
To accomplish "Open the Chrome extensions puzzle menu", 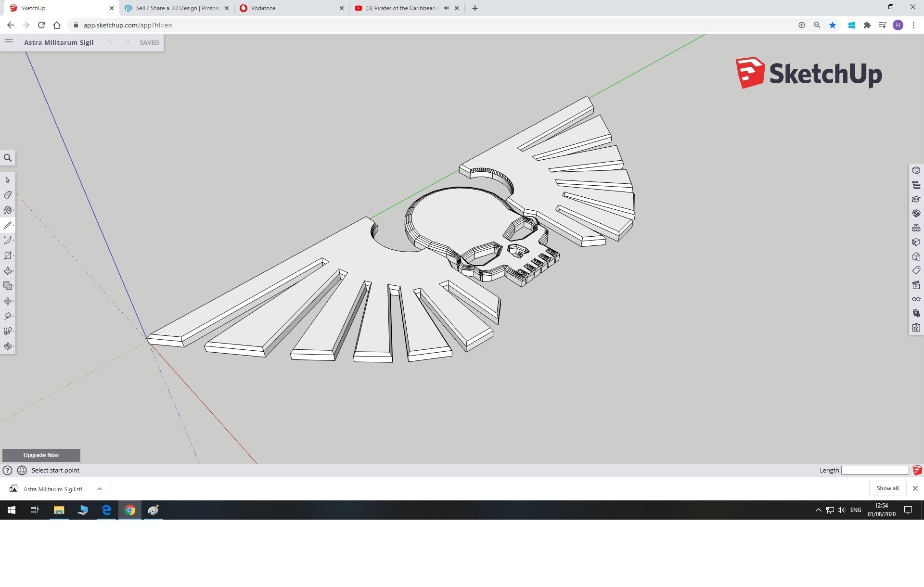I will [867, 25].
